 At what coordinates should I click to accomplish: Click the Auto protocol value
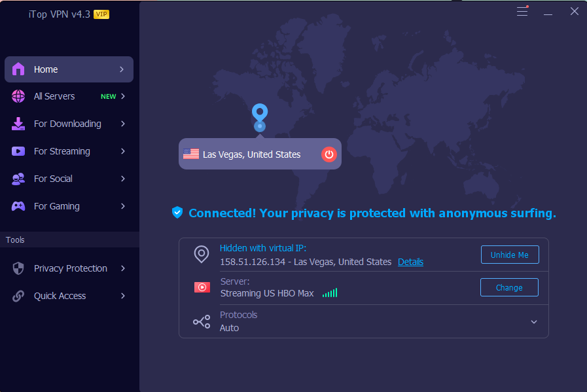point(229,328)
